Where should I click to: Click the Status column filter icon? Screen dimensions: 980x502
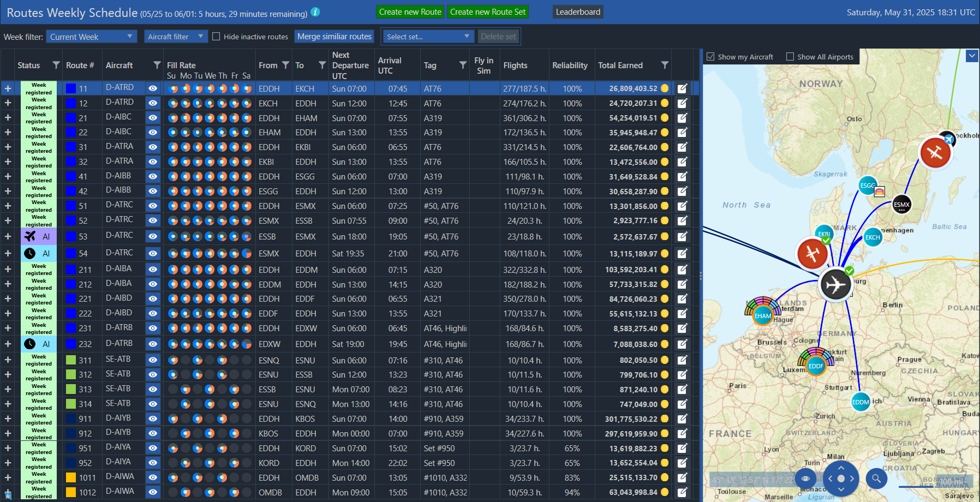pyautogui.click(x=56, y=65)
